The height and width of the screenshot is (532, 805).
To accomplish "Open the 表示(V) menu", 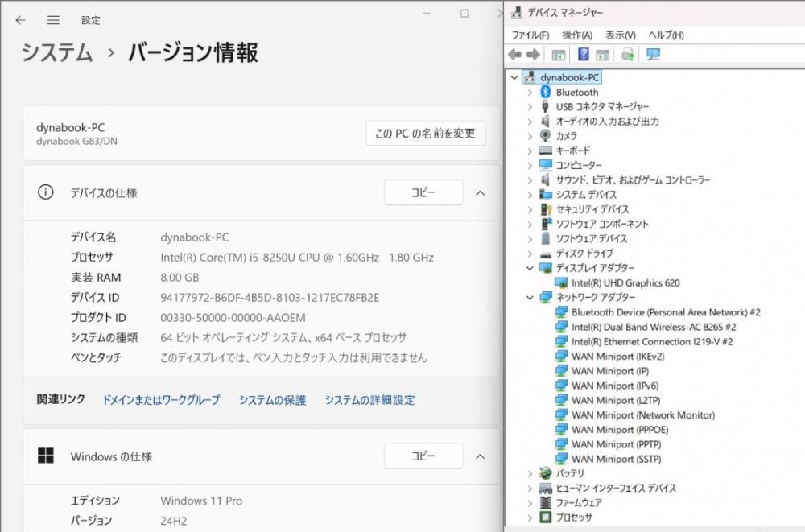I will click(620, 35).
